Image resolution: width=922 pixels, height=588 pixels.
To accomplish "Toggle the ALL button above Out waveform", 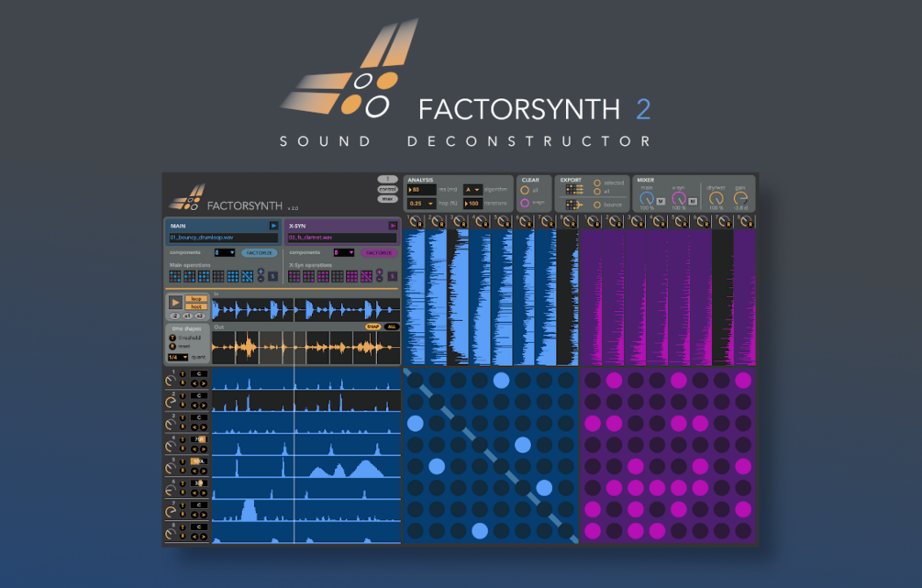I will [392, 327].
